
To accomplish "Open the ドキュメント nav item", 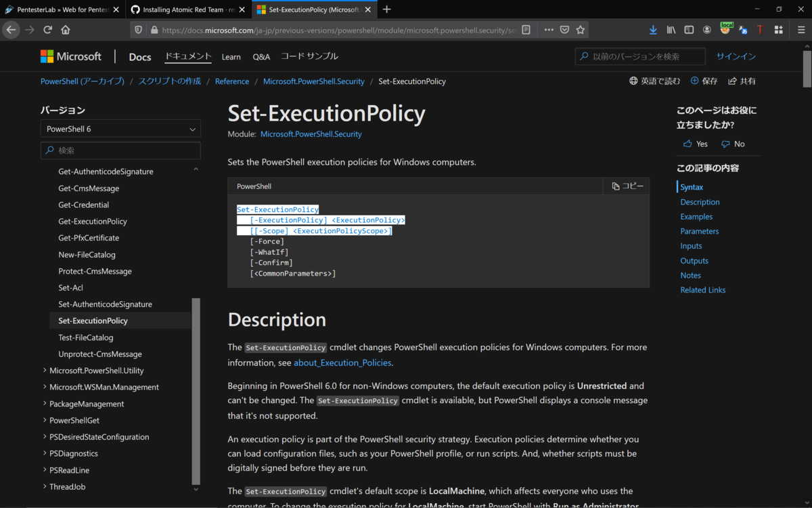I will click(x=188, y=57).
